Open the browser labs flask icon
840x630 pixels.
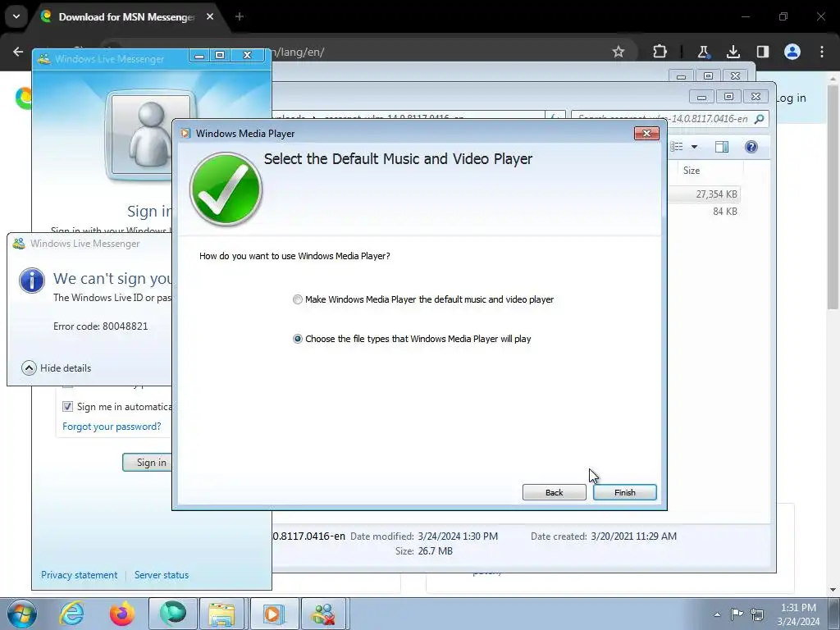(703, 52)
